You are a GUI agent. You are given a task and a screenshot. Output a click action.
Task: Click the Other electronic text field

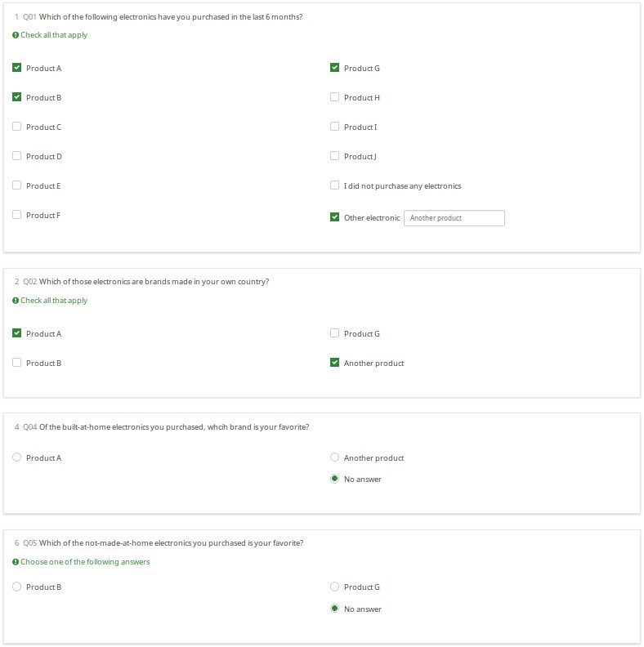tap(454, 218)
